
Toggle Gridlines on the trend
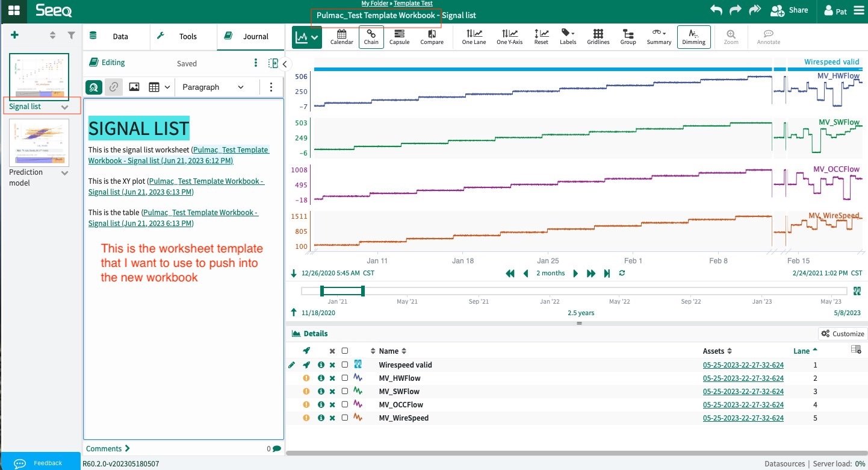tap(598, 37)
